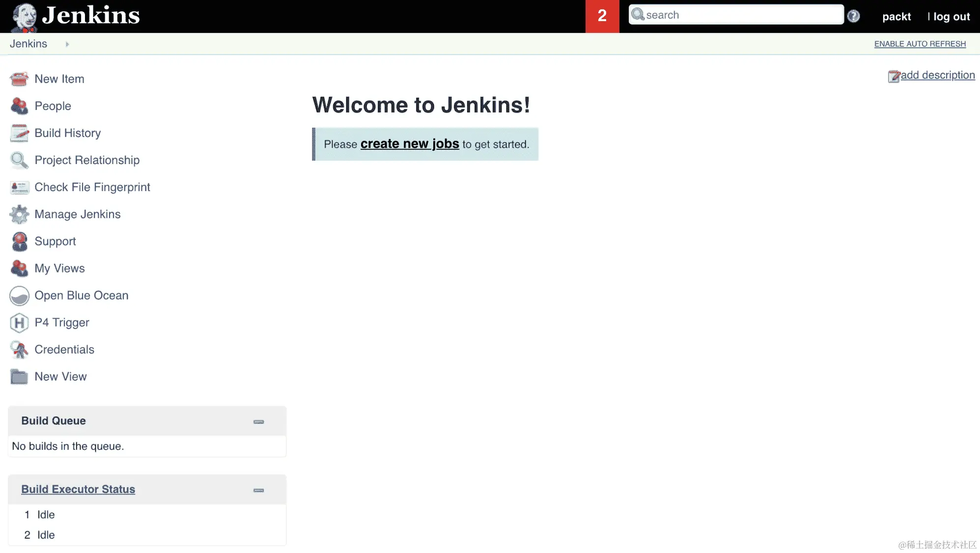Click the search help question mark icon
This screenshot has height=553, width=980.
(x=854, y=16)
